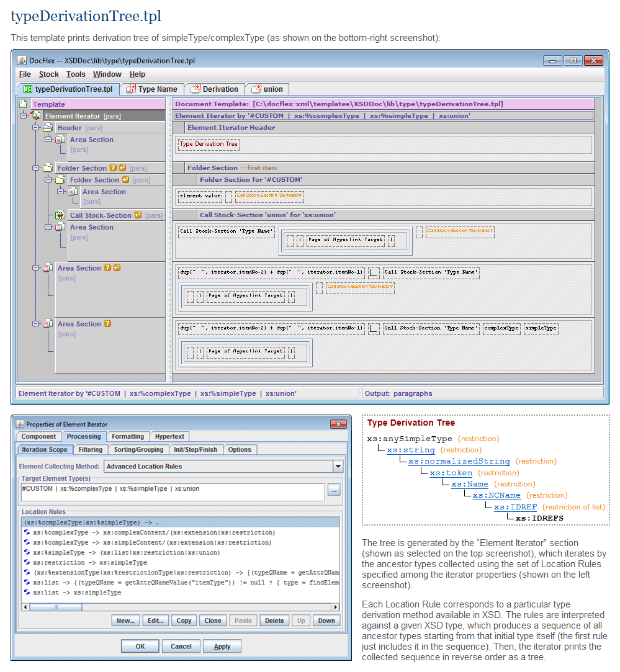Screen dimensions: 620x672
Task: Click the Header section icon in tree
Action: pyautogui.click(x=48, y=128)
